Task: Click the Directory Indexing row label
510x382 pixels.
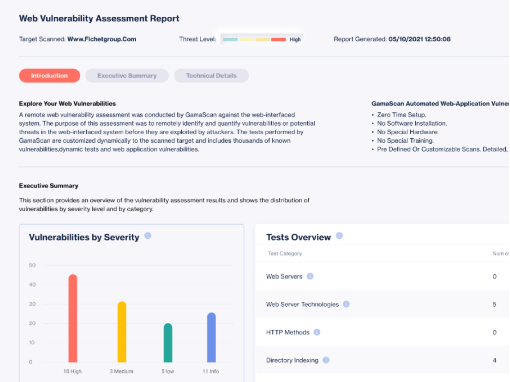Action: tap(292, 360)
